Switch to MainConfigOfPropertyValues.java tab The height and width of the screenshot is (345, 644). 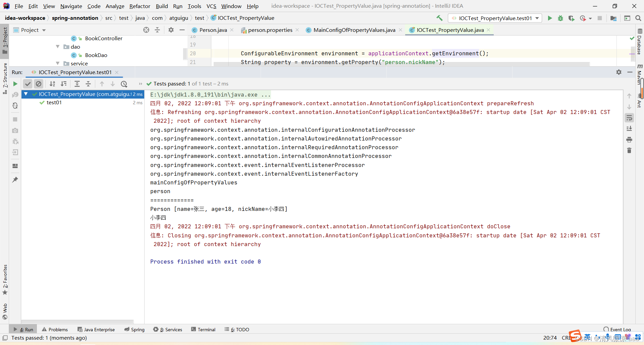[354, 30]
